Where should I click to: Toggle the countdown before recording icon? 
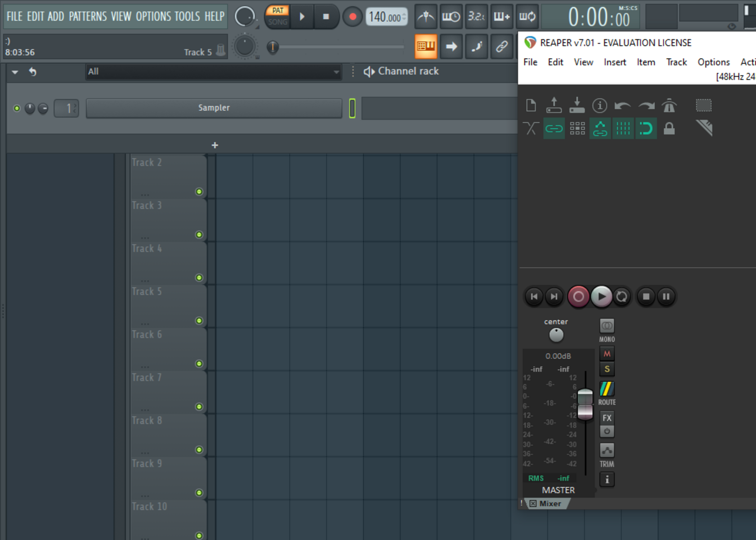coord(476,17)
